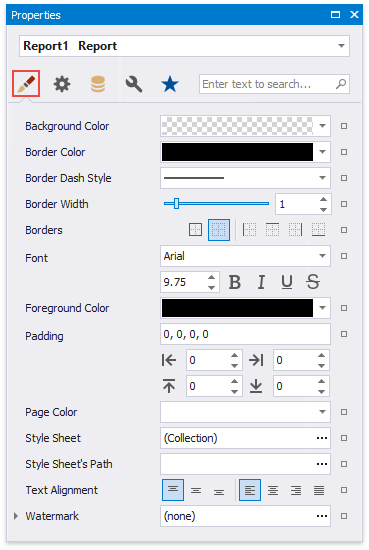
Task: Increase left padding value
Action: click(x=234, y=355)
